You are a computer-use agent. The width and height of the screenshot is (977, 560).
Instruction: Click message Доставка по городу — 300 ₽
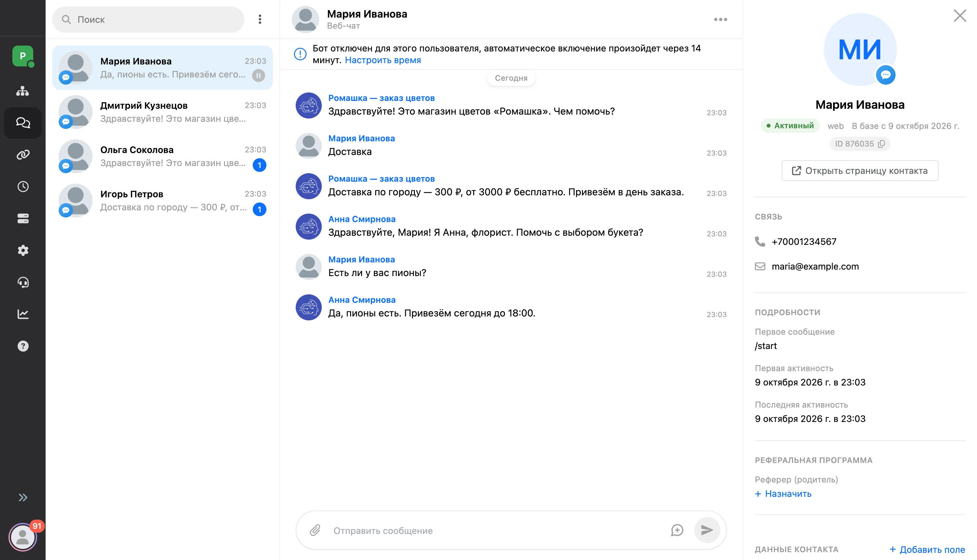506,192
